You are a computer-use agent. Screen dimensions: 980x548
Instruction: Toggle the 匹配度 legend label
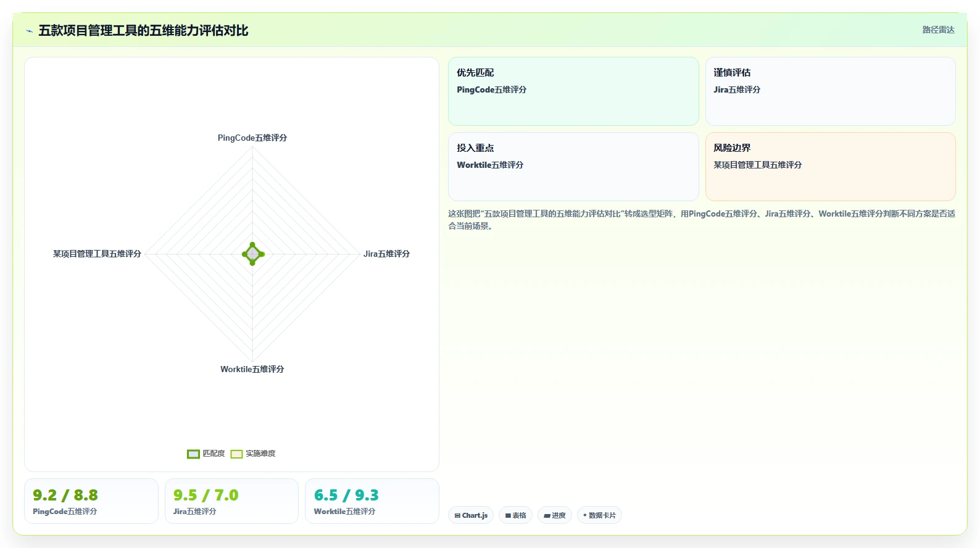(214, 454)
